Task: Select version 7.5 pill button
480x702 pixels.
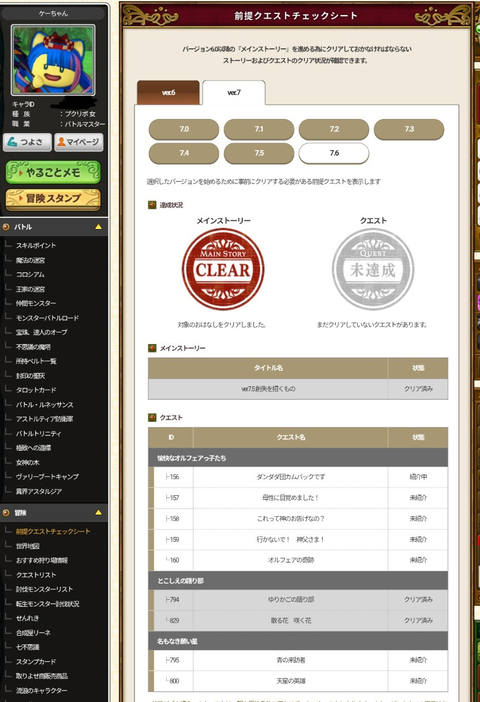Action: [259, 153]
